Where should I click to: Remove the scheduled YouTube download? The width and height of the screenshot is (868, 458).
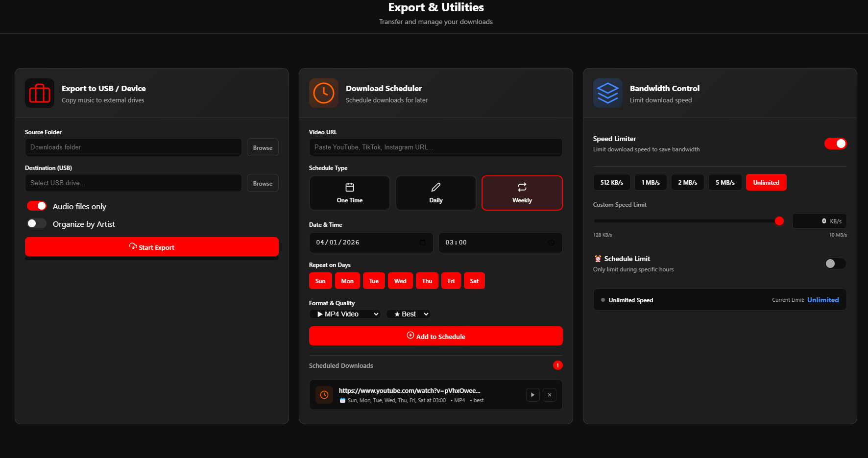pyautogui.click(x=550, y=395)
